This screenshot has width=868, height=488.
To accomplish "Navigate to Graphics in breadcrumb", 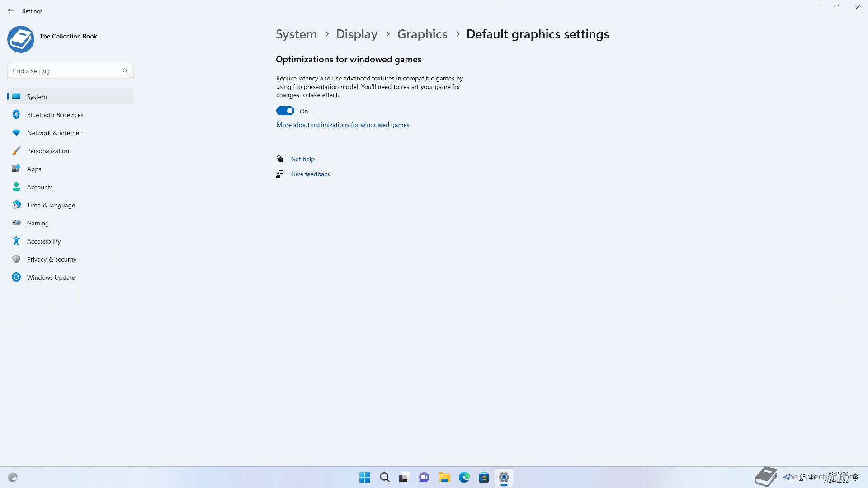I will pos(422,34).
